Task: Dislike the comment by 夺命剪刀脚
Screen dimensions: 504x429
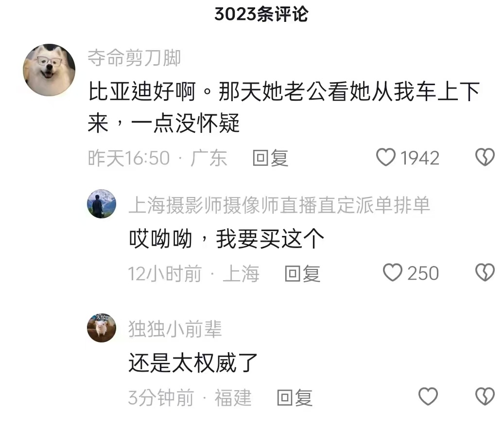Action: (x=485, y=157)
